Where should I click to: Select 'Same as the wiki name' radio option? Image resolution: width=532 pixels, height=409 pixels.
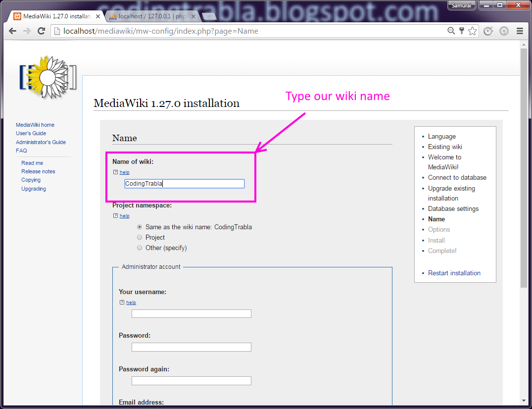140,227
